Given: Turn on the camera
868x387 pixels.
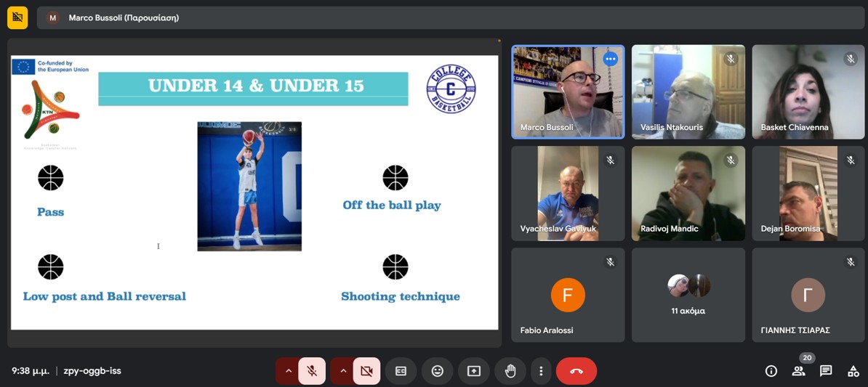Looking at the screenshot, I should 366,371.
